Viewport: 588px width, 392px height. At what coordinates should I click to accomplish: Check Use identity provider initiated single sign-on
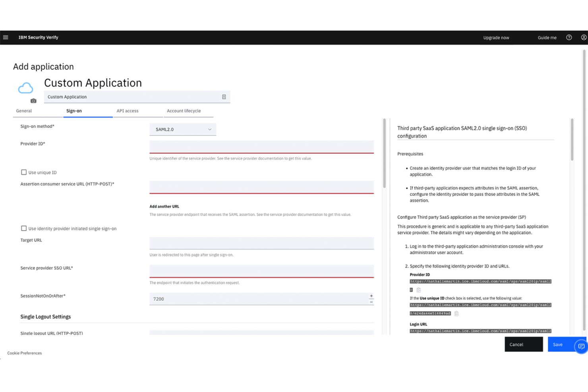point(24,228)
